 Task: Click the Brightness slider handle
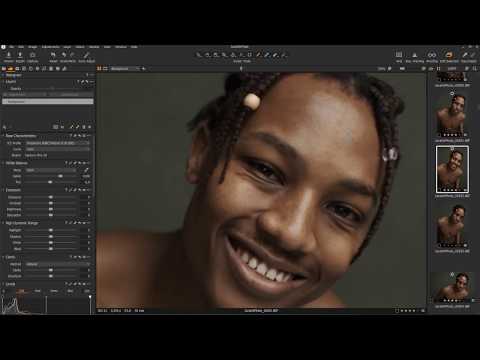pyautogui.click(x=51, y=209)
